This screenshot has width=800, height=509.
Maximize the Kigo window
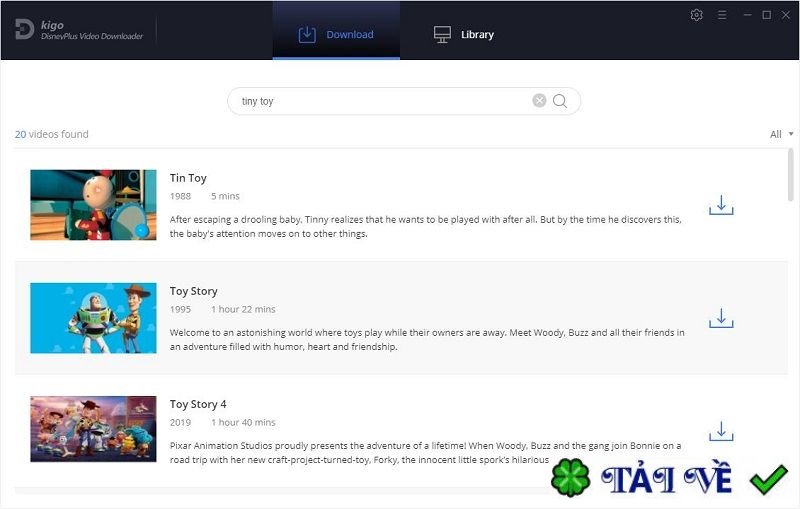point(766,15)
